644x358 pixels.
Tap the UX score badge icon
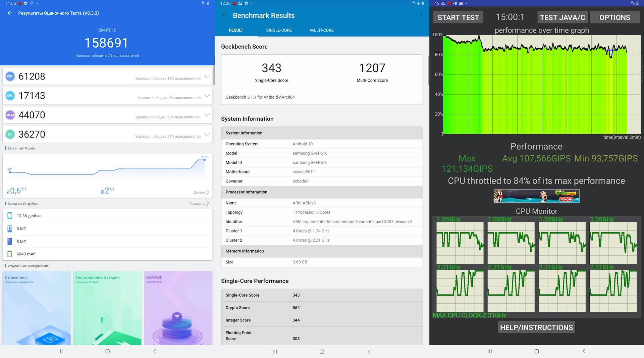click(x=10, y=134)
